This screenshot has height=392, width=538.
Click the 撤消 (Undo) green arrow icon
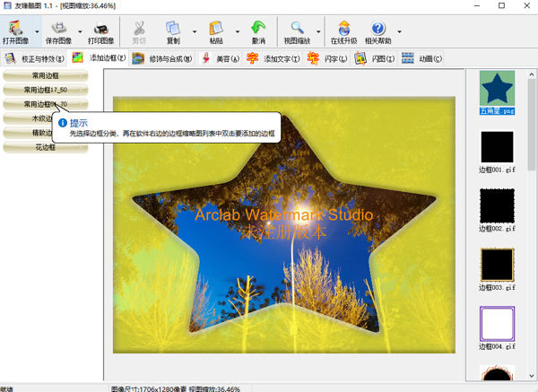[257, 30]
